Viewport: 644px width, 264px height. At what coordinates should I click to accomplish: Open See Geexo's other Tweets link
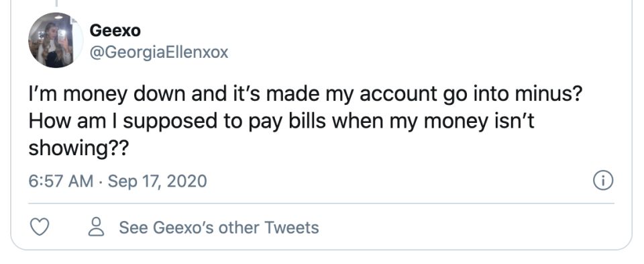(x=219, y=228)
